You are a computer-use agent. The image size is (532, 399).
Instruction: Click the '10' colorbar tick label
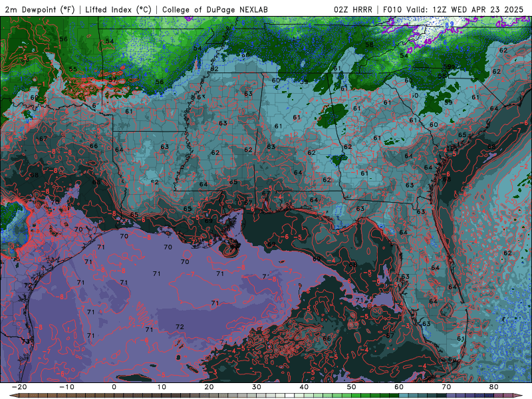pos(162,387)
